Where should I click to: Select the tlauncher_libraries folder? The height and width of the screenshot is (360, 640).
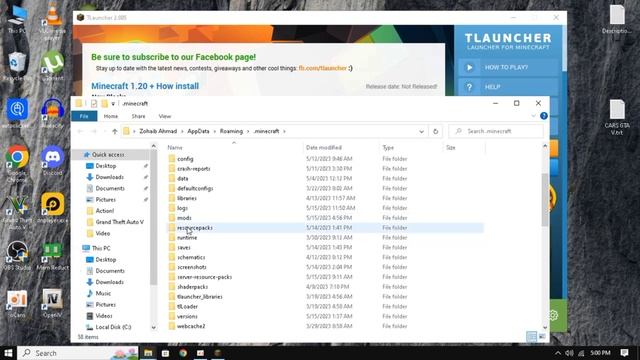click(200, 296)
